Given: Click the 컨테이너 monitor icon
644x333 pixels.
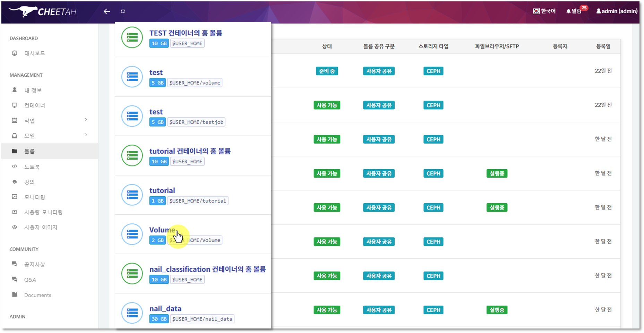Looking at the screenshot, I should click(x=15, y=105).
